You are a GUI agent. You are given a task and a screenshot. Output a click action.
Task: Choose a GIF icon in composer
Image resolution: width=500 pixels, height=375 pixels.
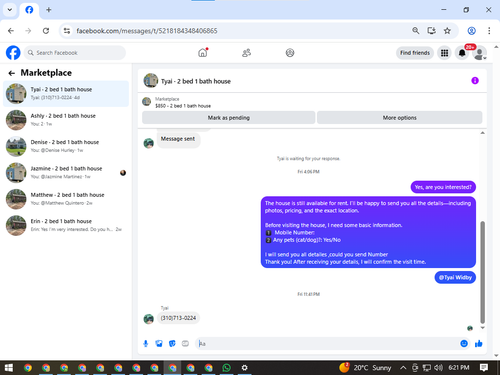point(185,344)
